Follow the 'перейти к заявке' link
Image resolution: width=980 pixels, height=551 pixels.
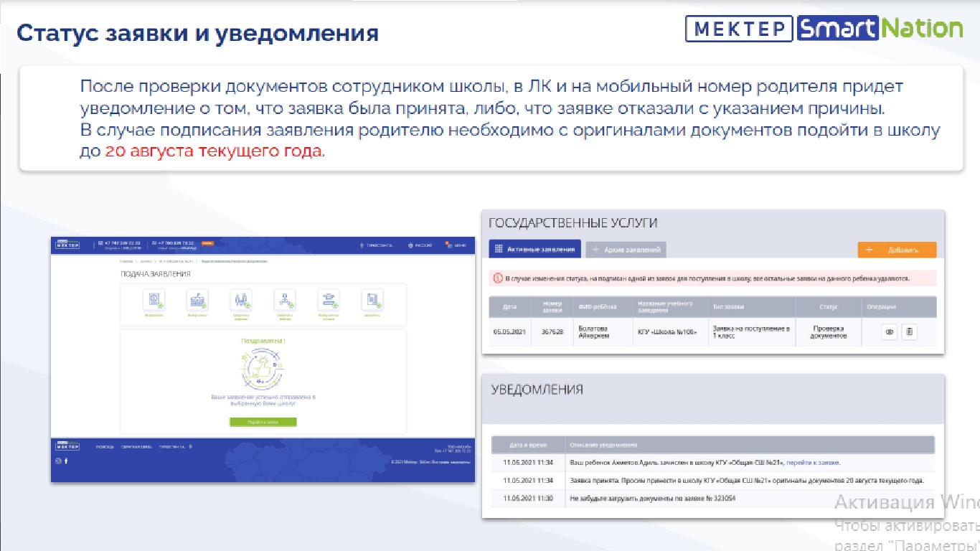tap(813, 463)
